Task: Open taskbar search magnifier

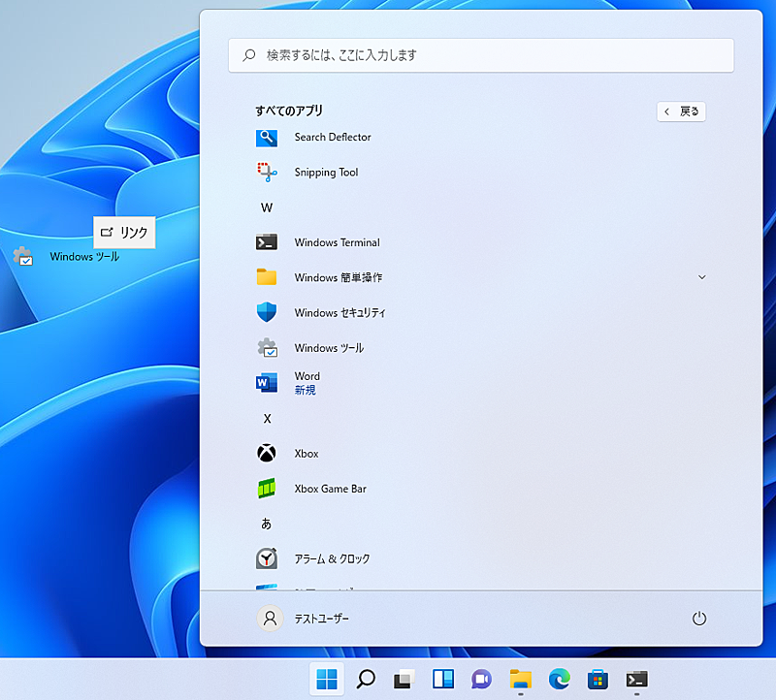Action: [366, 680]
